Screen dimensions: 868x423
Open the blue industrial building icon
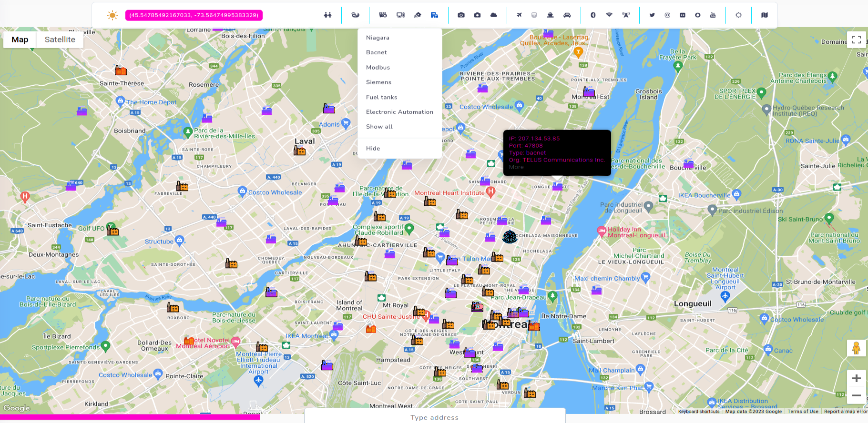coord(434,15)
